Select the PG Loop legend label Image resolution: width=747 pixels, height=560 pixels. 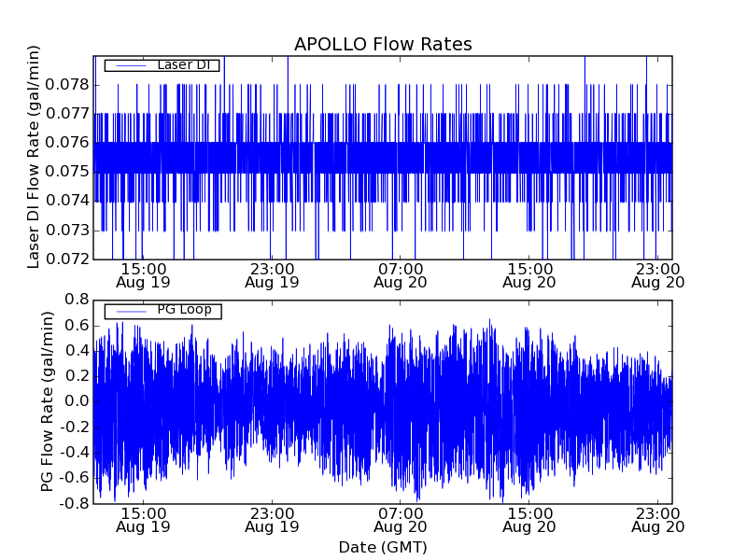tap(184, 310)
